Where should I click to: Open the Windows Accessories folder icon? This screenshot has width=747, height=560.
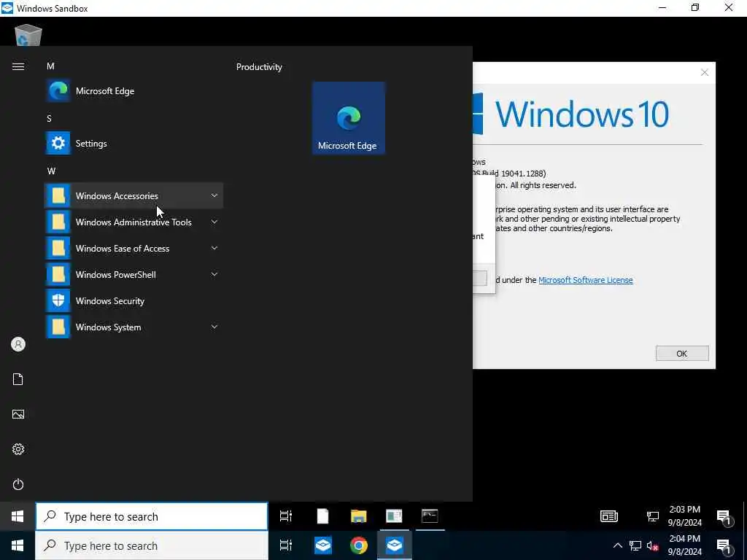tap(58, 195)
